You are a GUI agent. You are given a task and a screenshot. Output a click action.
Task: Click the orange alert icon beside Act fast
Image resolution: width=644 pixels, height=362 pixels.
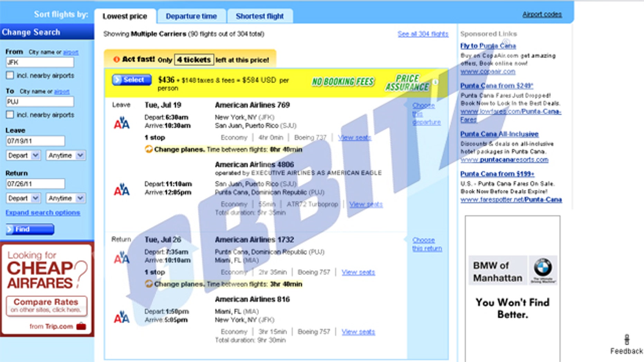click(x=117, y=59)
